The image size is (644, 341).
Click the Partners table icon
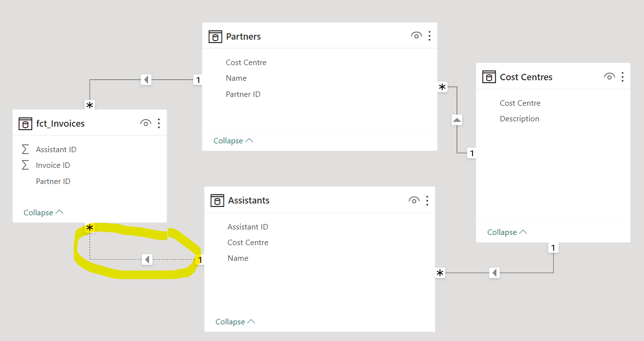(x=215, y=37)
